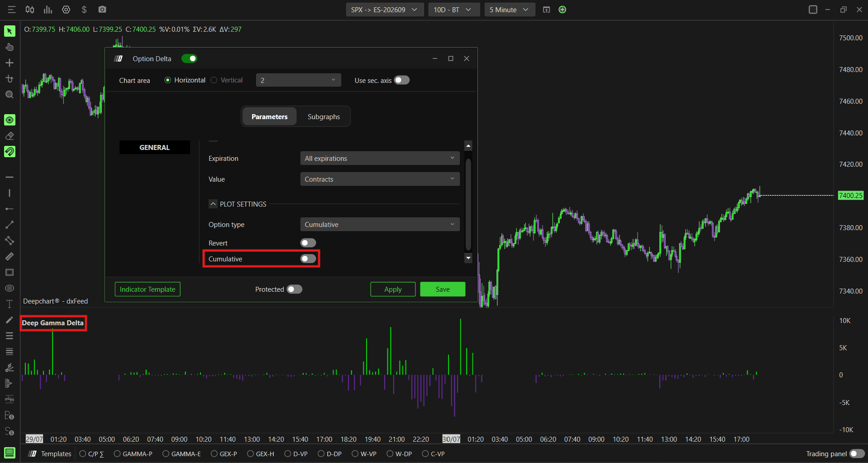The image size is (868, 463).
Task: Select the W-VP template radio
Action: [x=355, y=453]
